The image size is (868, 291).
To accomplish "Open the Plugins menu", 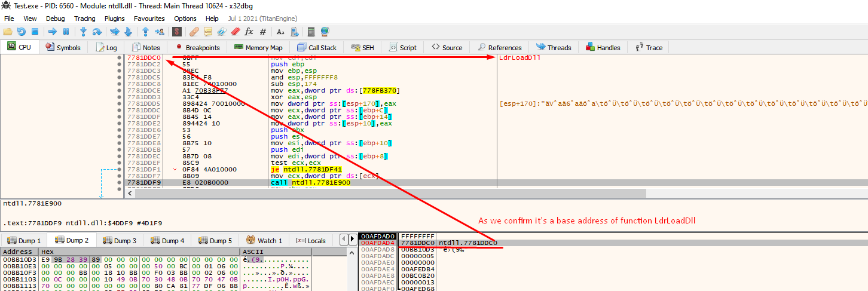I will point(115,19).
